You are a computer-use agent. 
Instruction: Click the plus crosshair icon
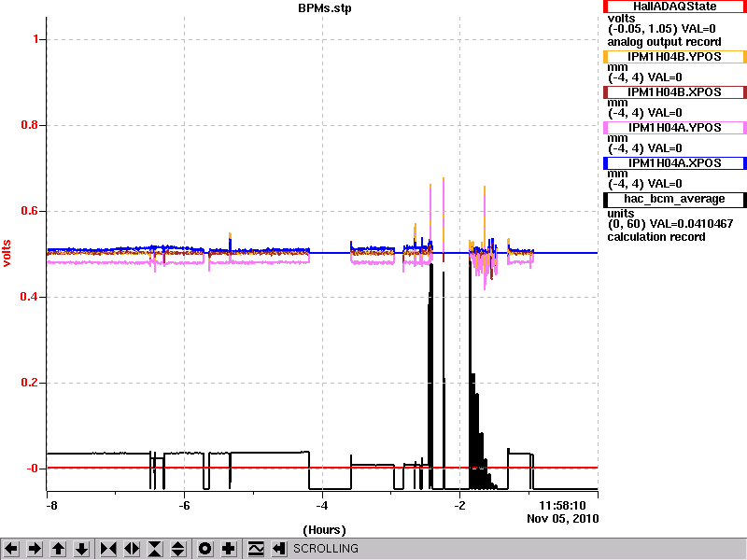pos(229,549)
